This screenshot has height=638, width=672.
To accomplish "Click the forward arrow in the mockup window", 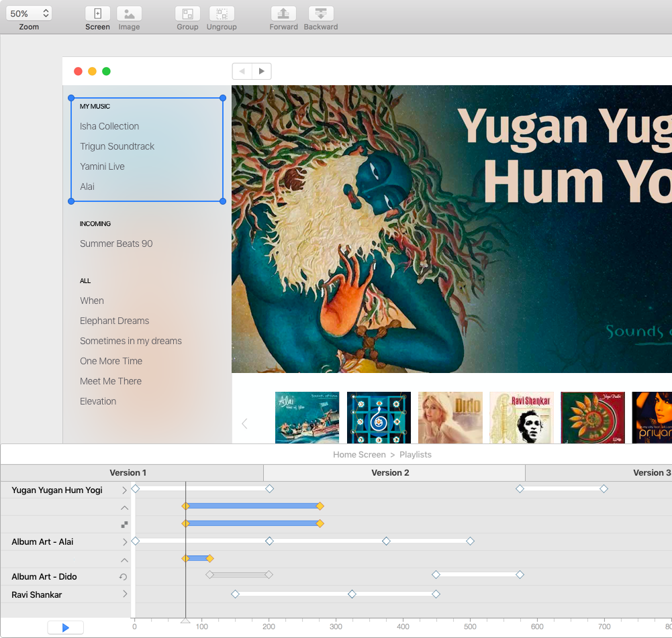I will pyautogui.click(x=262, y=71).
